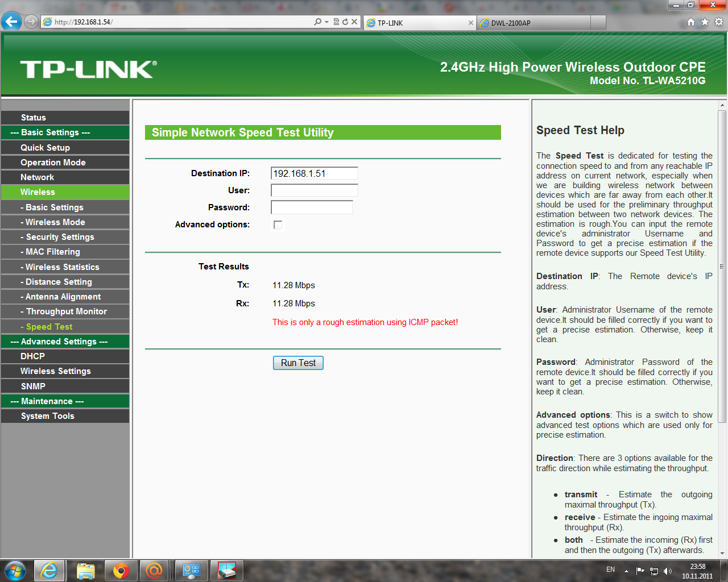Viewport: 728px width, 582px height.
Task: Click the red ICMP rough estimation notice
Action: [365, 322]
